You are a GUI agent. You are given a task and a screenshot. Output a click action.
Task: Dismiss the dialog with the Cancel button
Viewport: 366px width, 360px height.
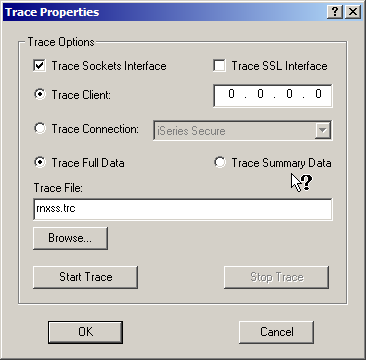tap(277, 332)
